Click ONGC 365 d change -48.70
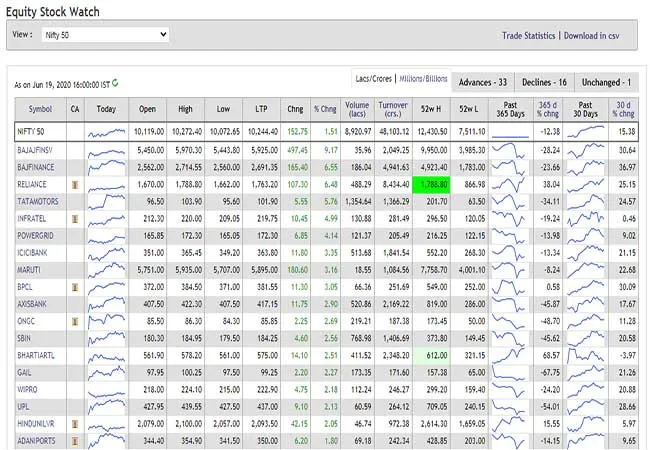The height and width of the screenshot is (450, 650). point(551,322)
